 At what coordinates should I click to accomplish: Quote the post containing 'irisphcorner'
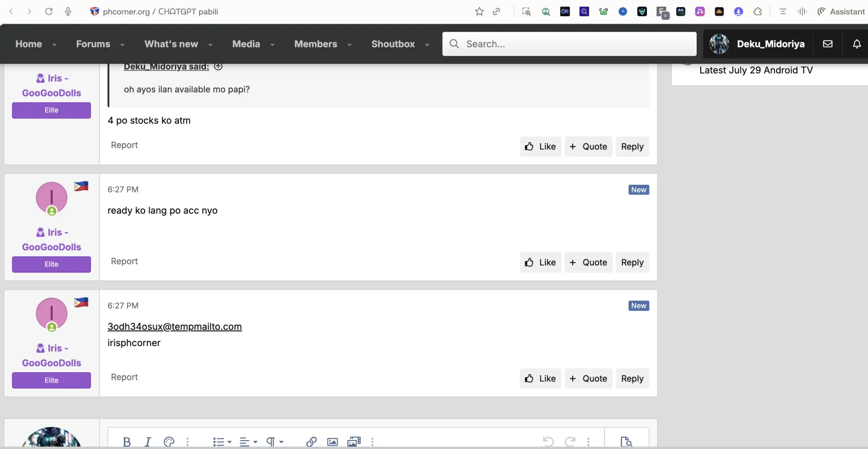[x=588, y=379]
